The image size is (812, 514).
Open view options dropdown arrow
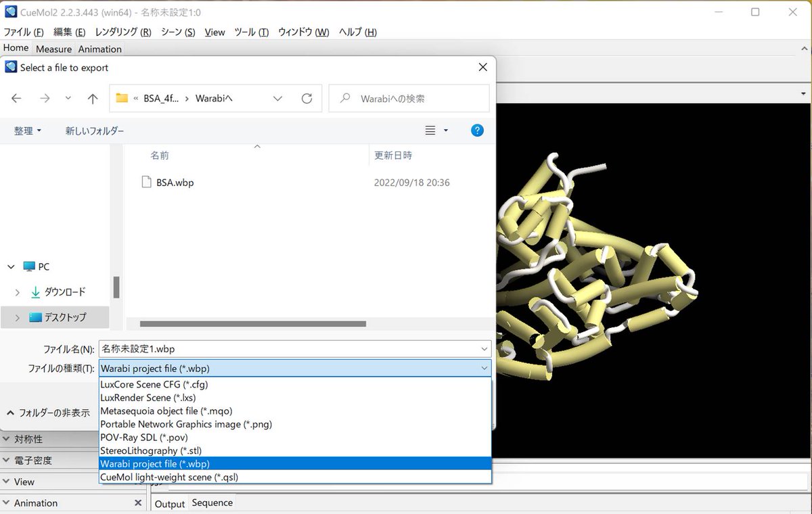point(445,131)
